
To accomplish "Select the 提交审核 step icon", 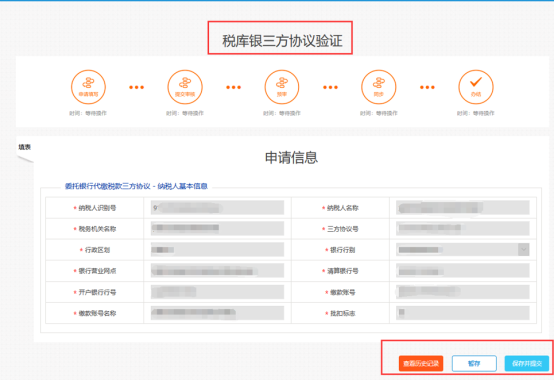I will click(185, 87).
